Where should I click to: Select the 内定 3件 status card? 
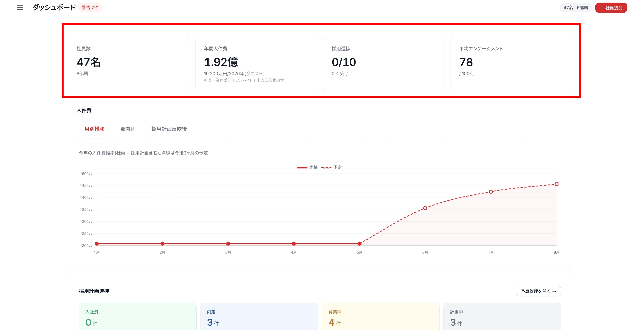click(259, 316)
